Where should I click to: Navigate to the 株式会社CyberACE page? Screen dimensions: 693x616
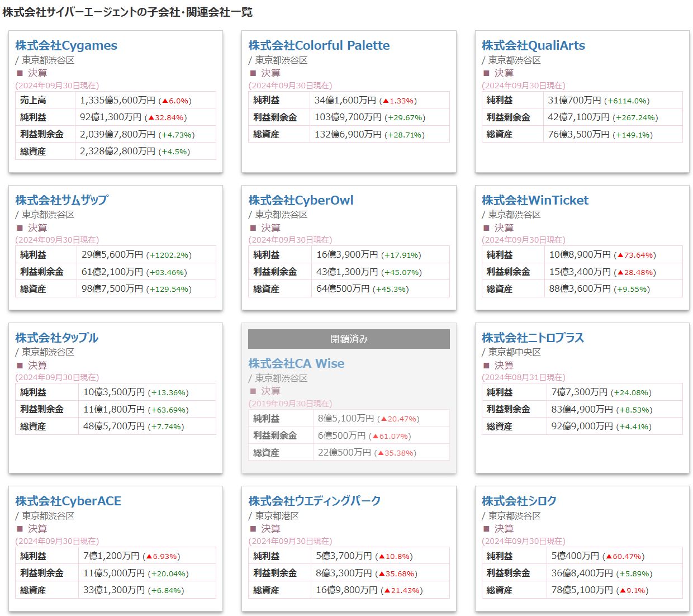[x=68, y=501]
